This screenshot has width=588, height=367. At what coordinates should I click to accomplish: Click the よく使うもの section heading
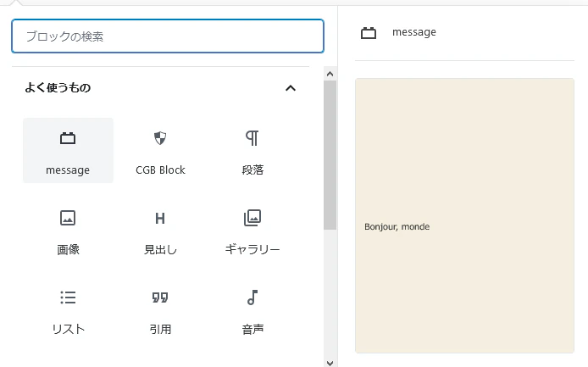click(x=58, y=88)
